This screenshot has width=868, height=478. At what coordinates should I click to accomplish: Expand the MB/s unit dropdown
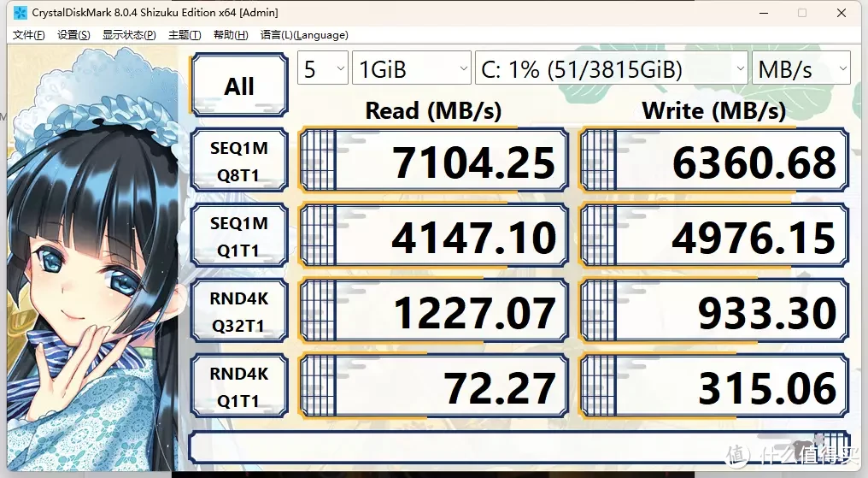[801, 68]
